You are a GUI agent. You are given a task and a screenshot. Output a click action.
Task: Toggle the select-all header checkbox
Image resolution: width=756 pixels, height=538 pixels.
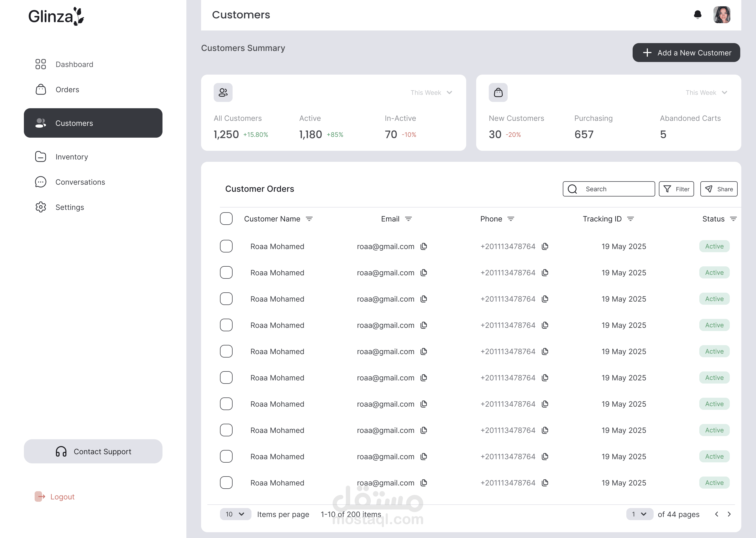(x=226, y=219)
